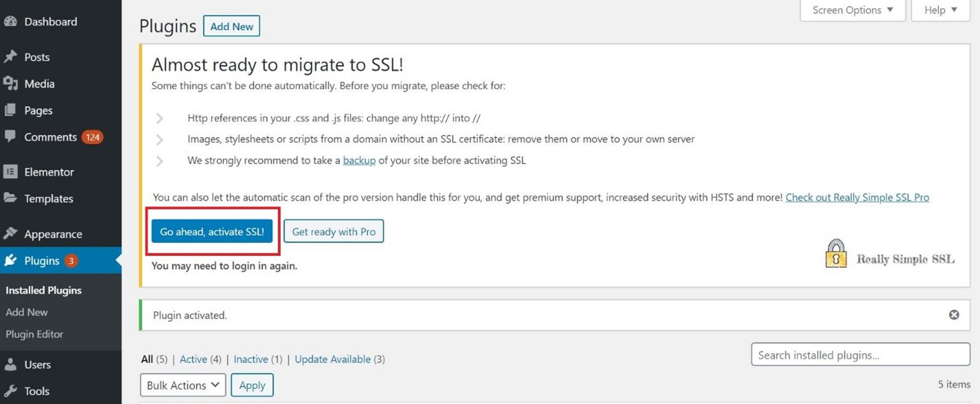
Task: Click the Add New button beside Plugins heading
Action: click(232, 27)
